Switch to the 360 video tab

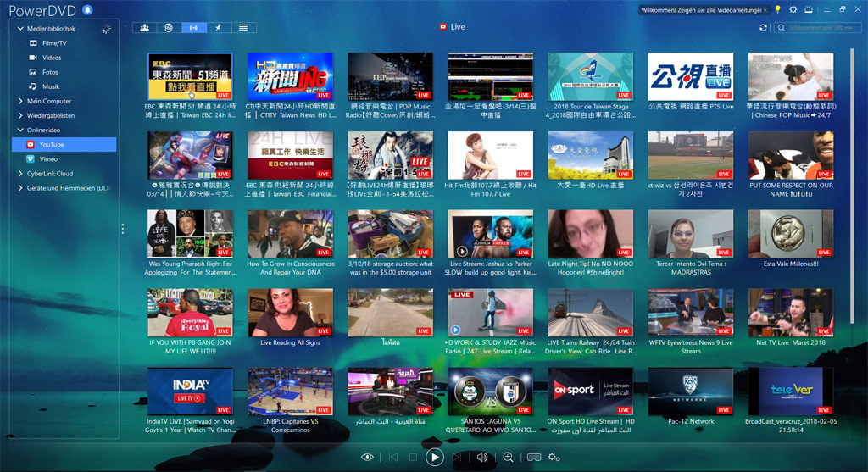[x=169, y=28]
